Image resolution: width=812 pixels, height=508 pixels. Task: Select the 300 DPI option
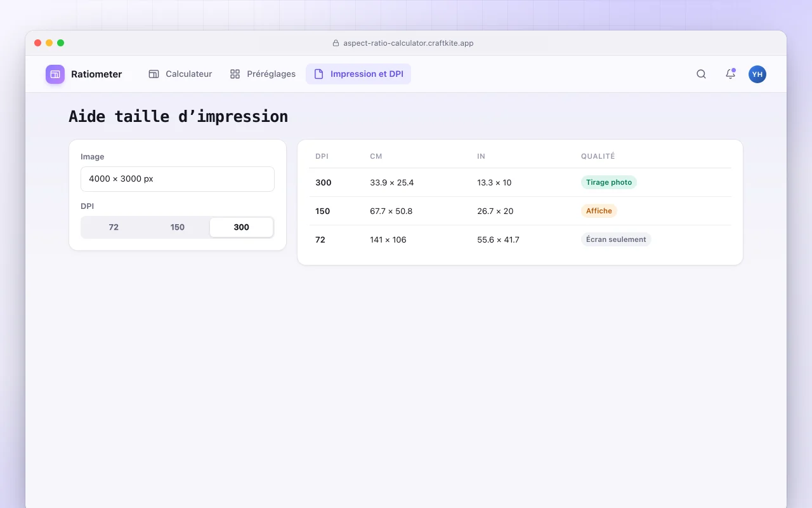tap(242, 227)
